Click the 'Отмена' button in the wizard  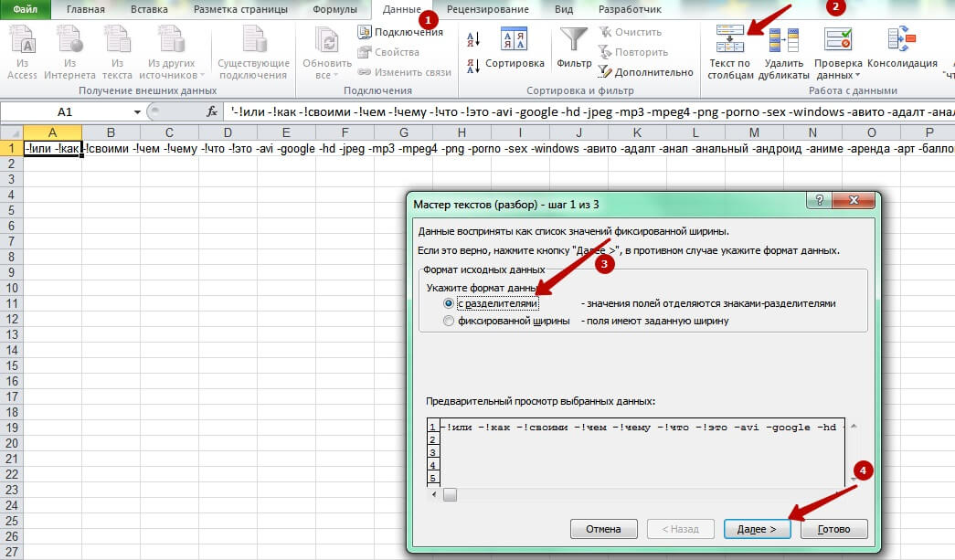click(603, 529)
